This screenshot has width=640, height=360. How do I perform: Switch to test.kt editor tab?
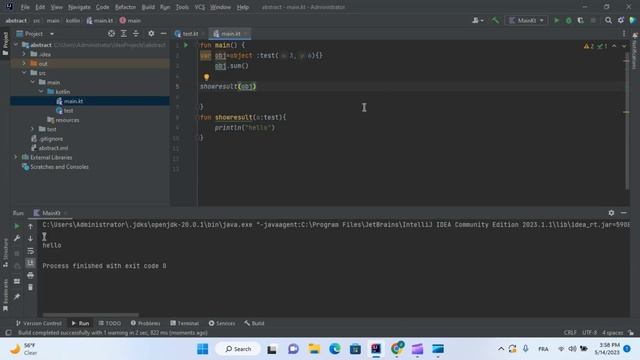coord(190,34)
